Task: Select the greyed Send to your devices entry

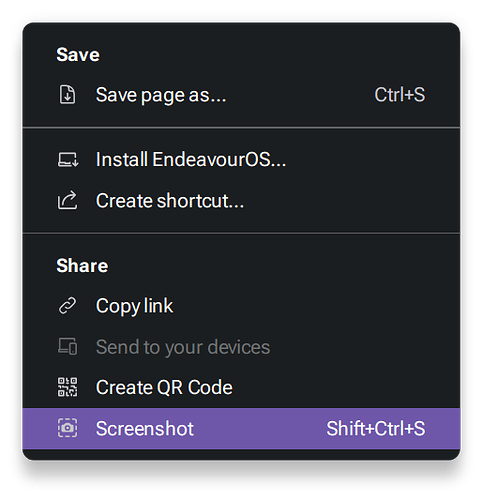Action: click(241, 347)
